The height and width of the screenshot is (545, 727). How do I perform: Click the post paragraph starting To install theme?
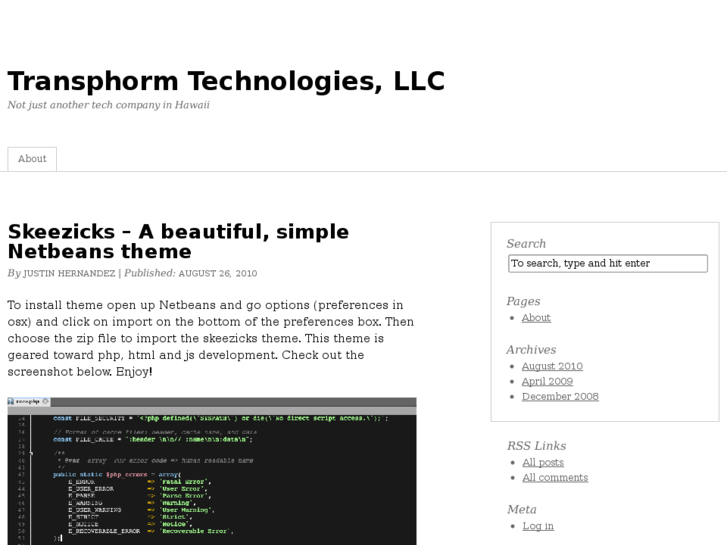pyautogui.click(x=211, y=339)
